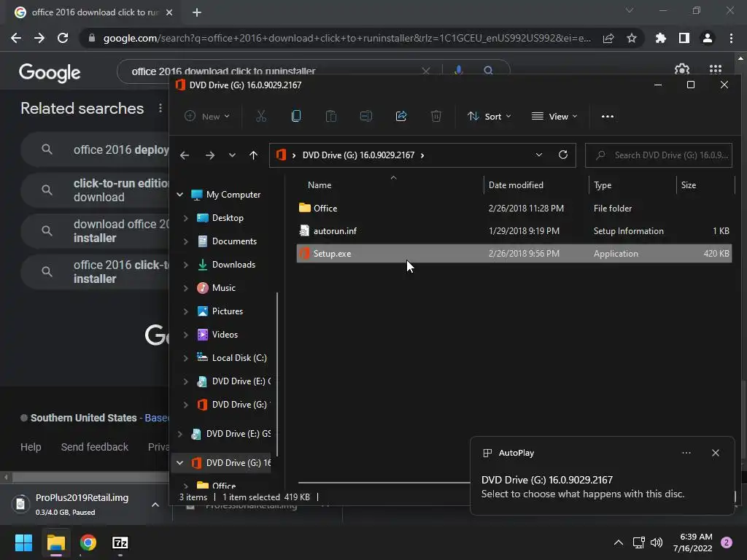Go up one folder level in Explorer
The height and width of the screenshot is (560, 747).
[x=253, y=155]
